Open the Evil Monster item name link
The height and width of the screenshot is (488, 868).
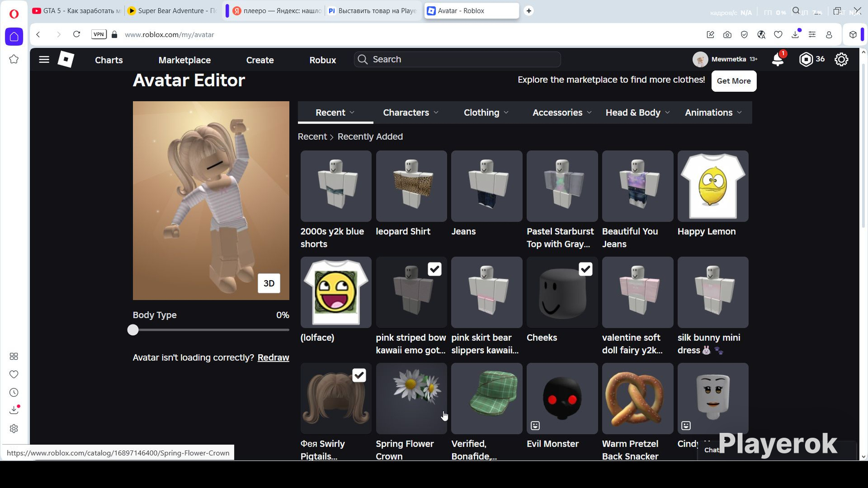point(553,444)
